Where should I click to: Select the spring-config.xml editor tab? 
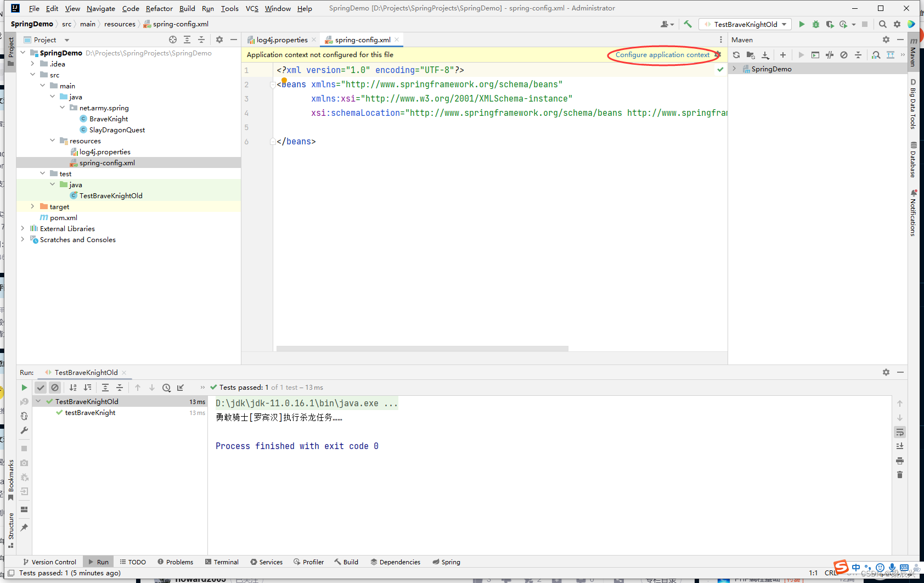coord(363,40)
